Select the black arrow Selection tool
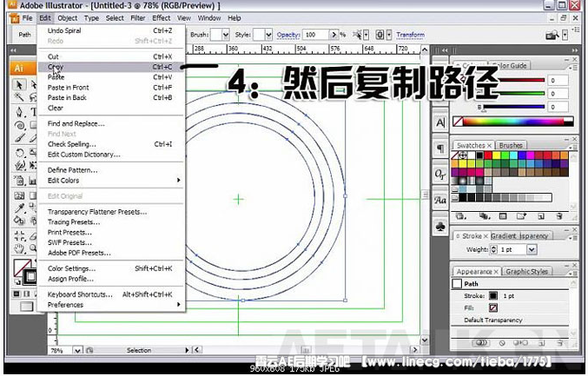This screenshot has width=588, height=376. [x=19, y=85]
